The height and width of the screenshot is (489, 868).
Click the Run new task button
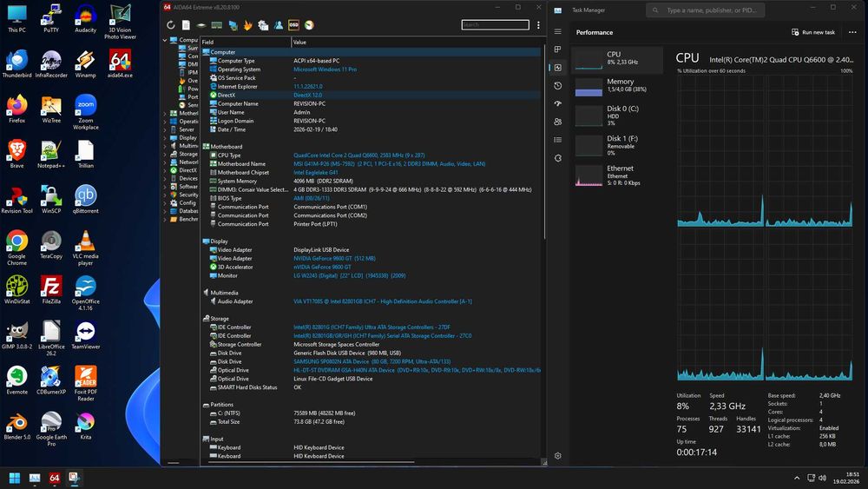(x=812, y=32)
